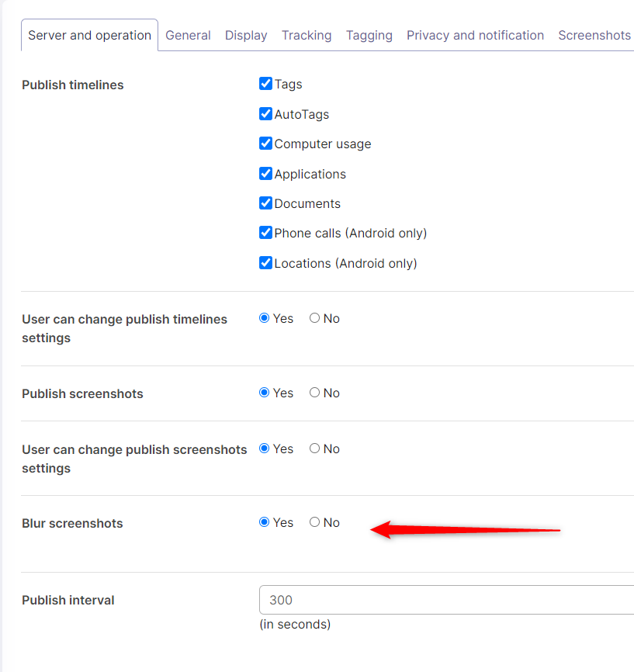Open the Tracking tab
Image resolution: width=634 pixels, height=672 pixels.
click(x=307, y=36)
